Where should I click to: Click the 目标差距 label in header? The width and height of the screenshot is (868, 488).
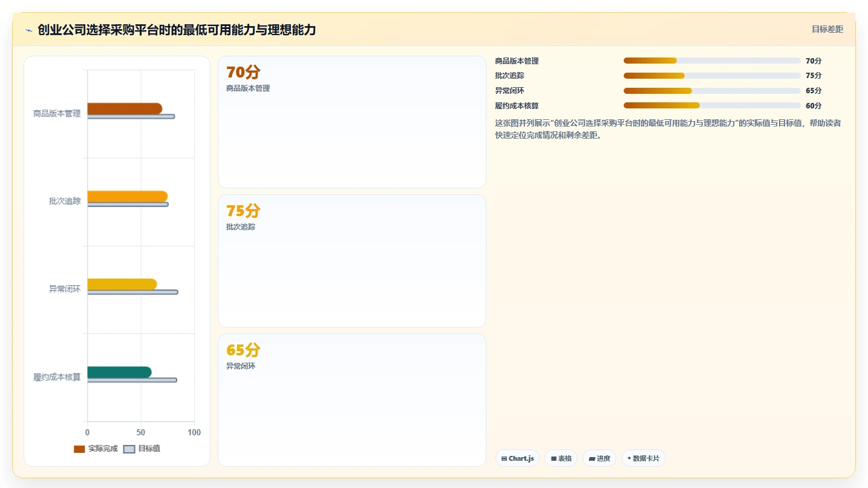(x=827, y=29)
